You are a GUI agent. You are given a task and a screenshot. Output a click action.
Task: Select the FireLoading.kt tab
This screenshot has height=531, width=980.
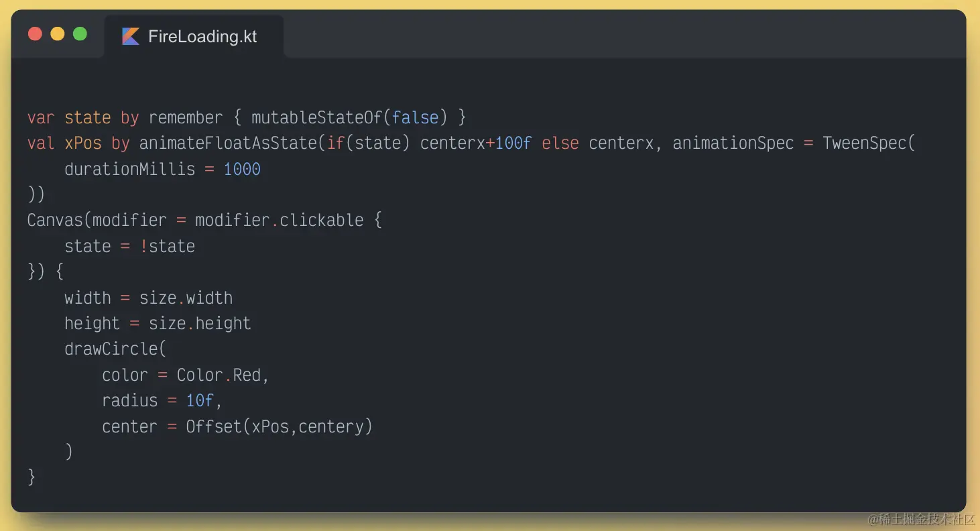[194, 36]
